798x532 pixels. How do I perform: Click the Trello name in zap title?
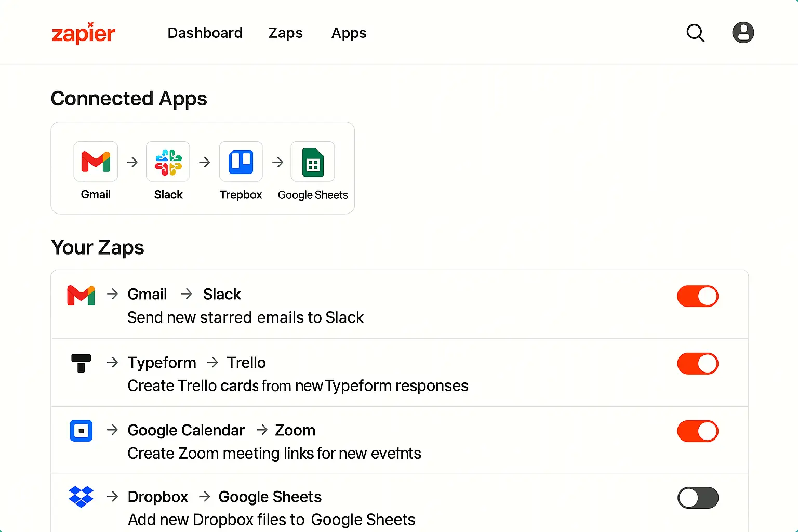pos(246,363)
